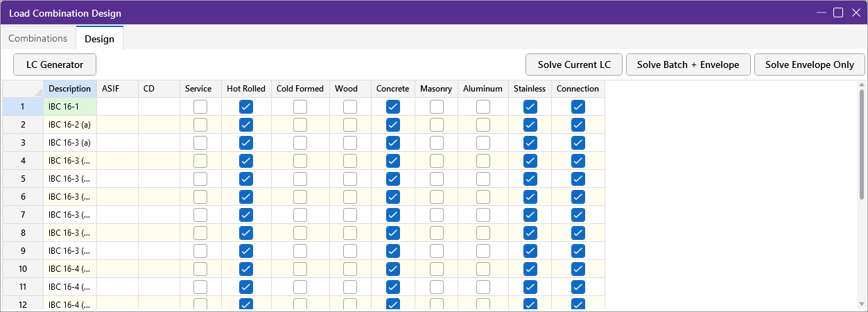Select row header number 4

click(22, 161)
